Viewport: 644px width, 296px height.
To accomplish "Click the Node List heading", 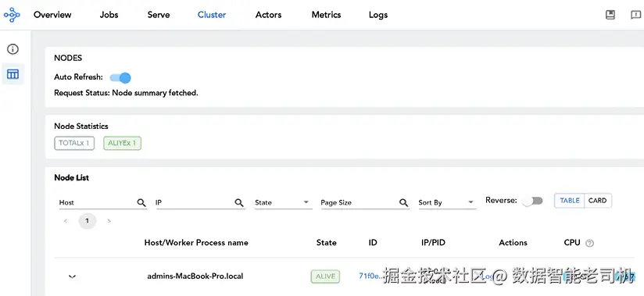I will pos(71,178).
